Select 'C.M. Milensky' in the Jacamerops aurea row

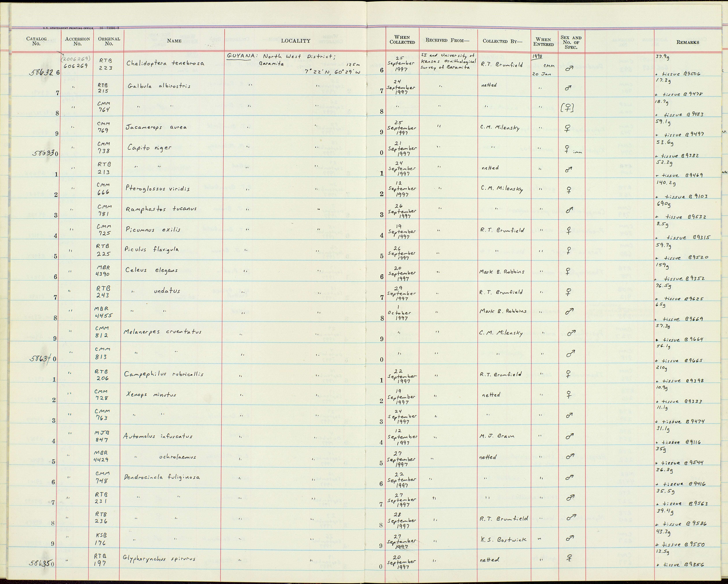[500, 128]
